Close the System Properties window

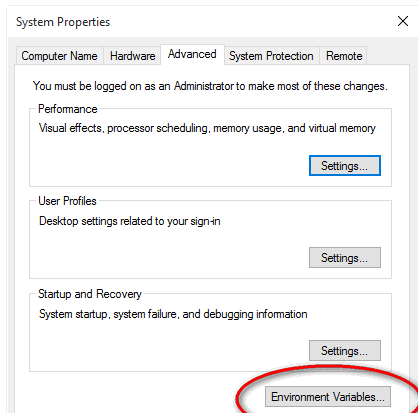403,21
